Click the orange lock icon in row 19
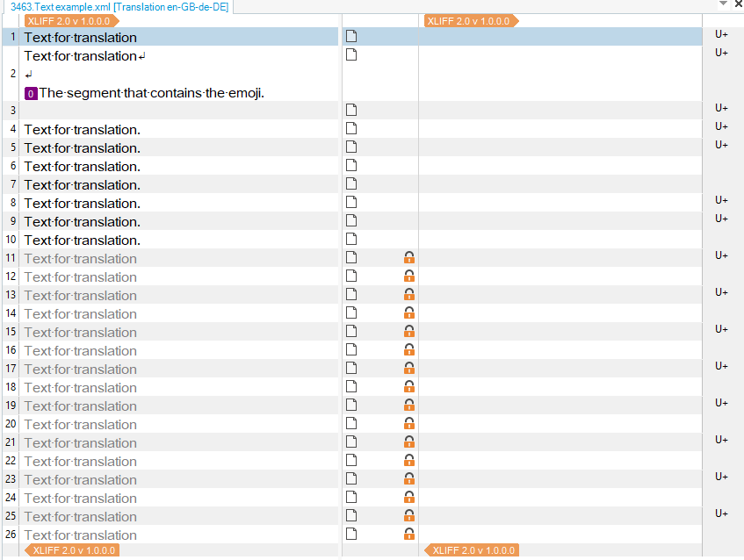This screenshot has width=744, height=560. [409, 405]
